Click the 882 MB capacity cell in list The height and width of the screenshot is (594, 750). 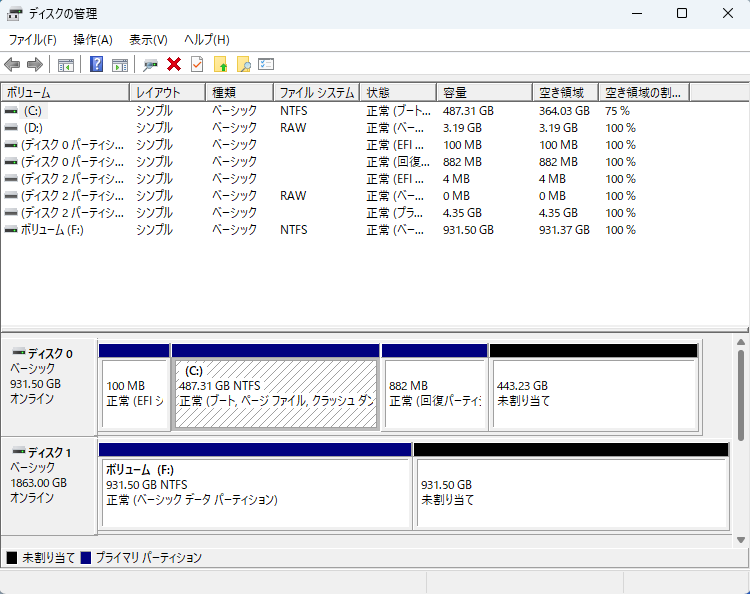coord(462,162)
